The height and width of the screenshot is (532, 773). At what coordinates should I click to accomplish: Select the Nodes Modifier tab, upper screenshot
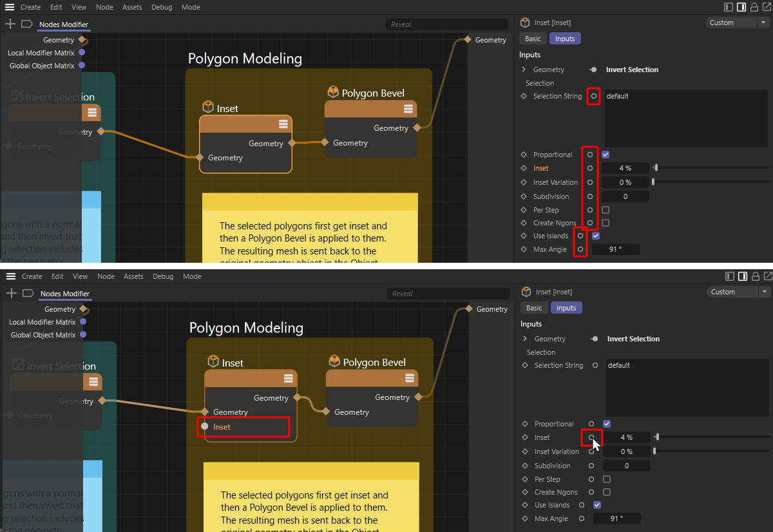click(x=63, y=24)
